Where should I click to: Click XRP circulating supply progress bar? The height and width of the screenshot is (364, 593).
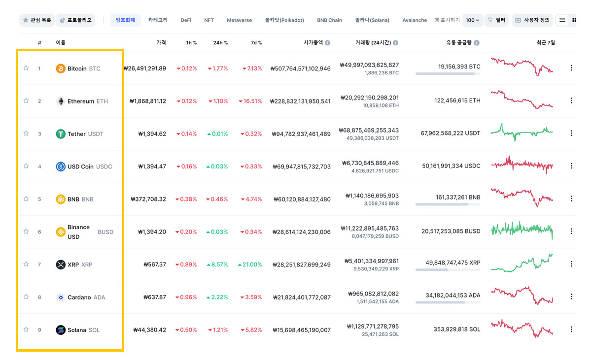(448, 270)
